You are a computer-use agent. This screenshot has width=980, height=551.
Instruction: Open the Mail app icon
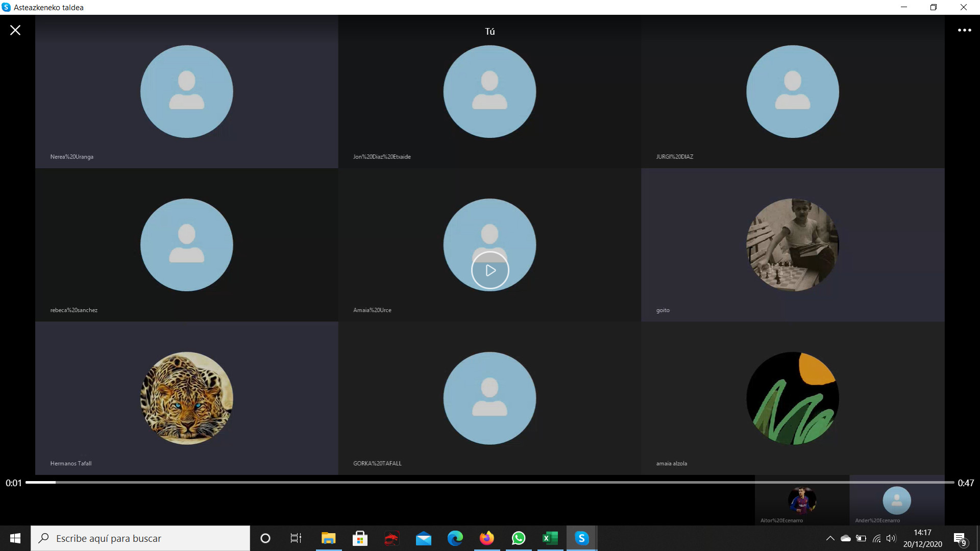coord(423,538)
